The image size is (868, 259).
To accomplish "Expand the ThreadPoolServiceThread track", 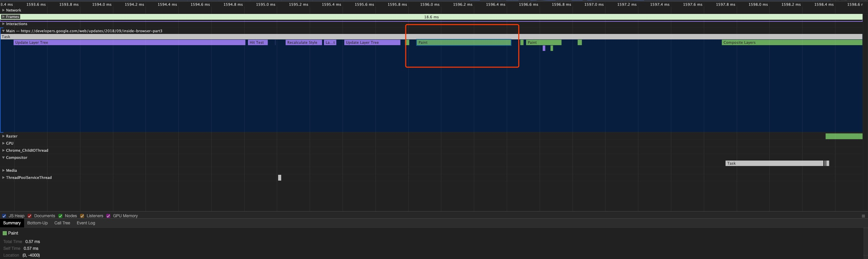I will [x=3, y=178].
